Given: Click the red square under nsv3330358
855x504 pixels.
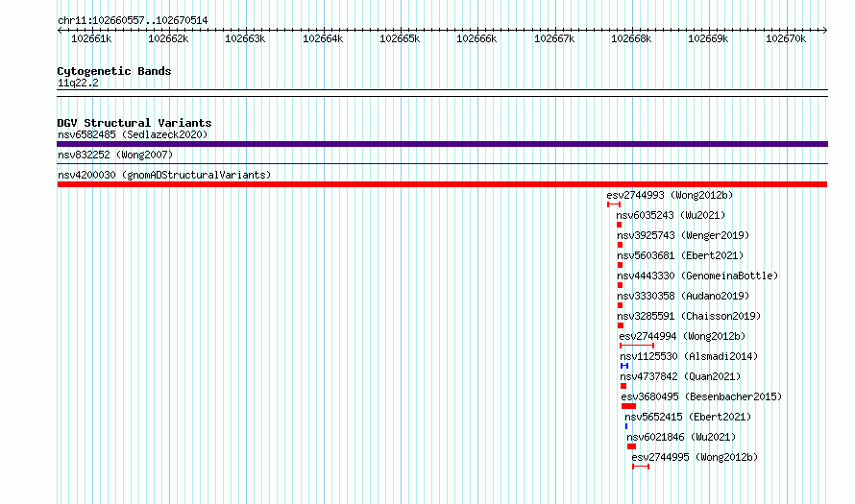Looking at the screenshot, I should pos(620,305).
